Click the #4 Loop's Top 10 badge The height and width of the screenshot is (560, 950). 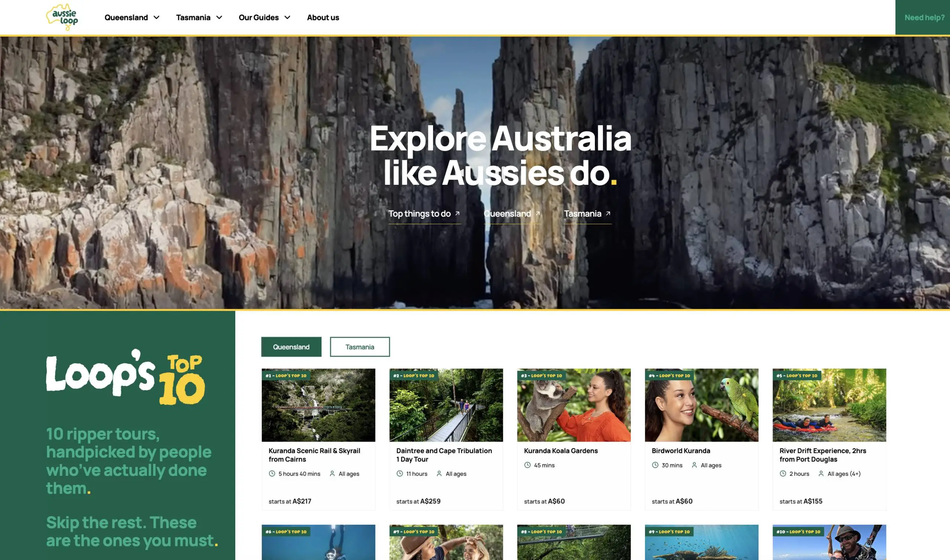coord(669,376)
